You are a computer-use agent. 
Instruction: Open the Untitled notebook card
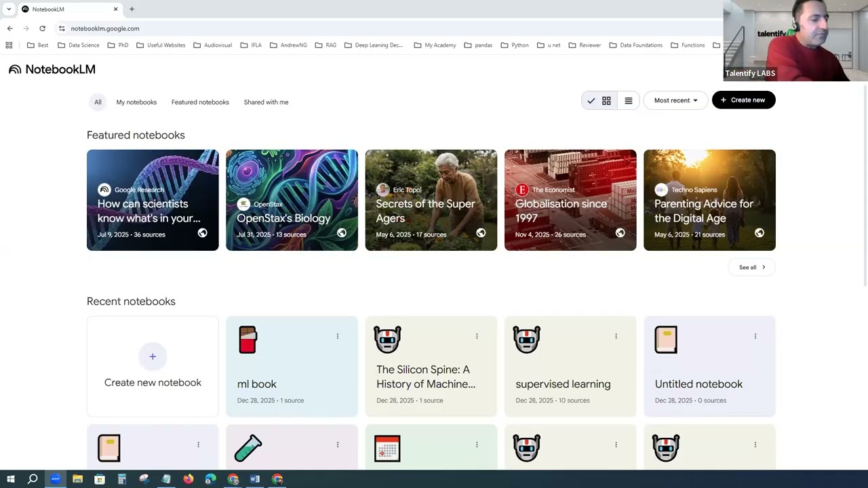[x=709, y=366]
